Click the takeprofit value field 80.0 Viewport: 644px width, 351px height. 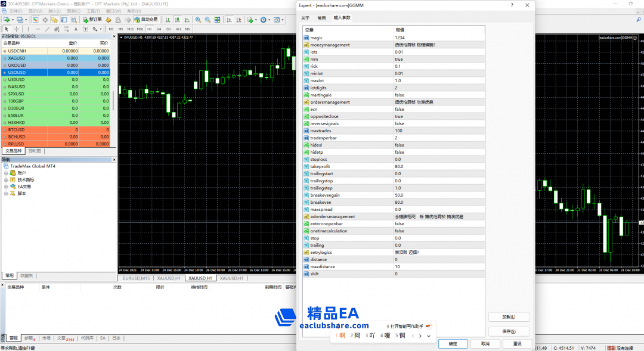(399, 166)
